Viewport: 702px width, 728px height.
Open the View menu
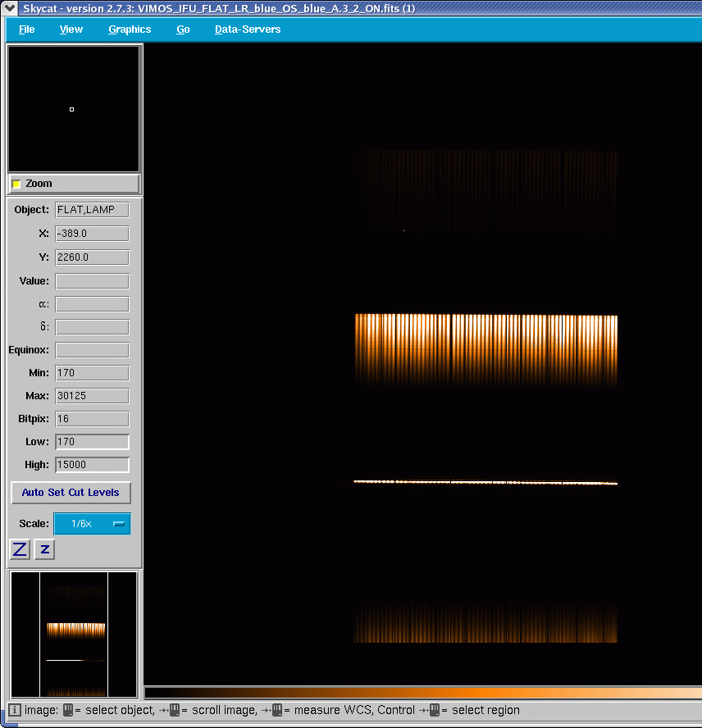pos(71,30)
